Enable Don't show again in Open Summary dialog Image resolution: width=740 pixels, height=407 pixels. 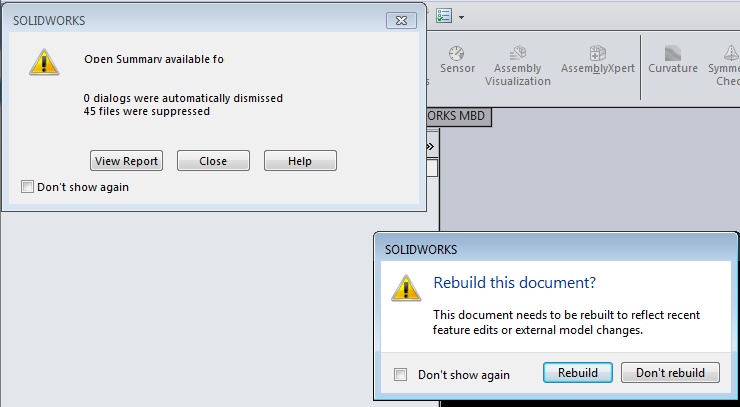click(27, 187)
